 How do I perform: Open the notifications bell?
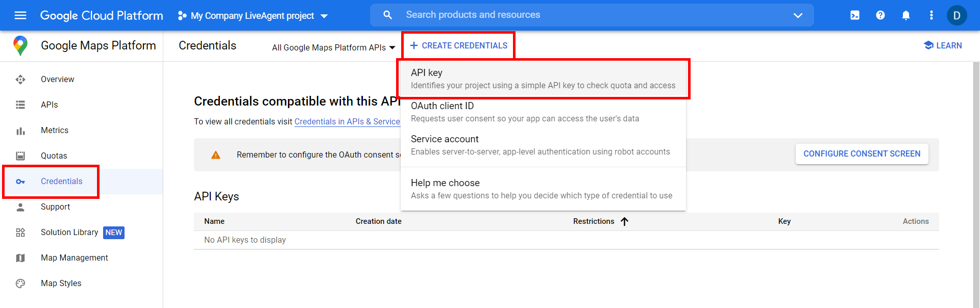(x=906, y=15)
